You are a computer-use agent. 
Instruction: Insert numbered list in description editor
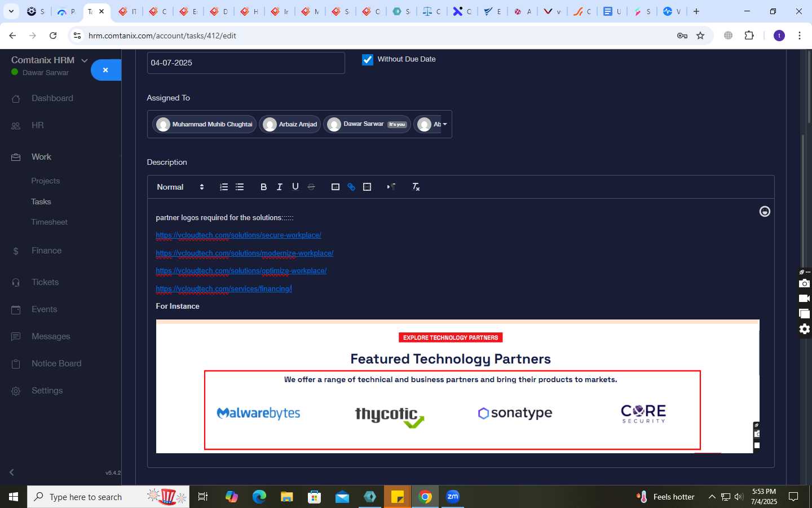click(224, 187)
